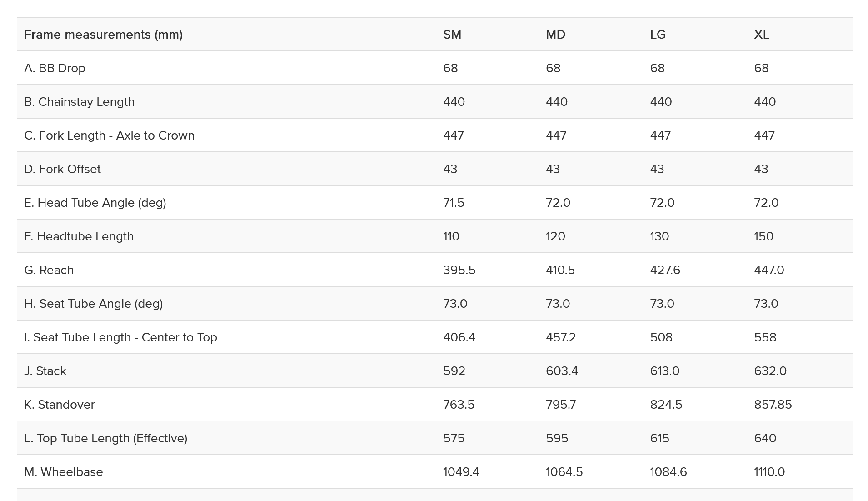Select the XL Reach value 447.0
The height and width of the screenshot is (501, 868).
coord(769,270)
